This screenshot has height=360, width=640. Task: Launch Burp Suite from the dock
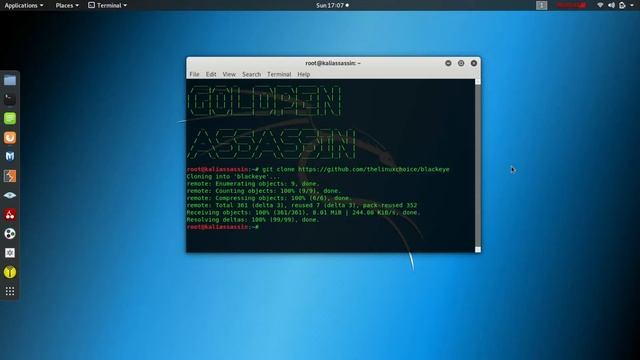10,176
